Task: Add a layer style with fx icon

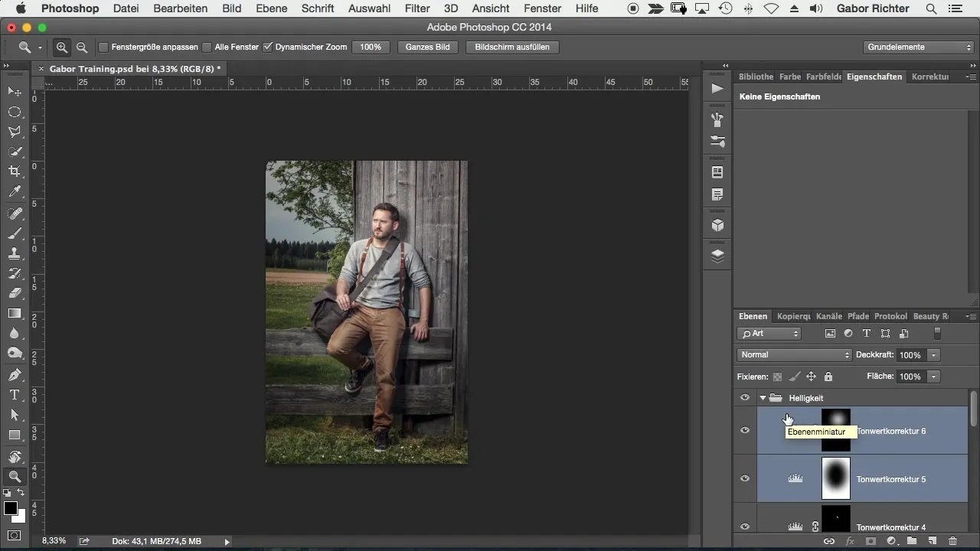Action: pyautogui.click(x=850, y=541)
